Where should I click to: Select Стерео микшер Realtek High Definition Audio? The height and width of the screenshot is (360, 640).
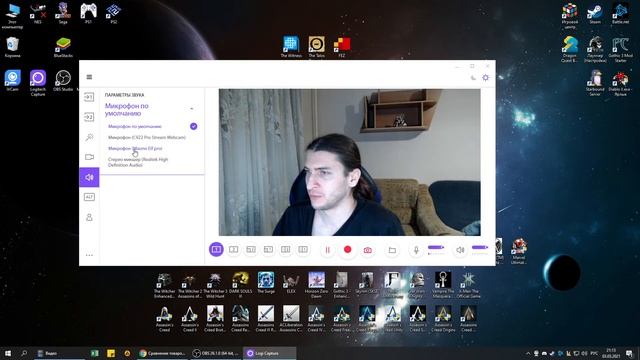point(138,162)
